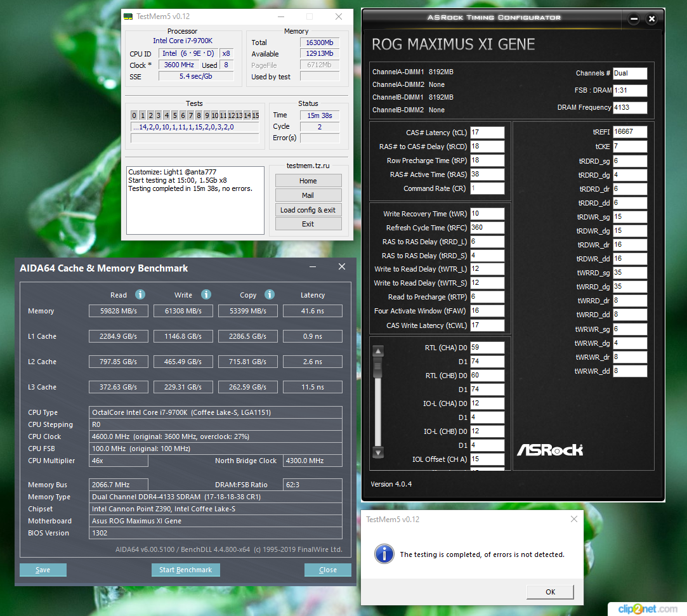Click the Read info icon in AIDA64
The image size is (687, 616).
(x=140, y=294)
